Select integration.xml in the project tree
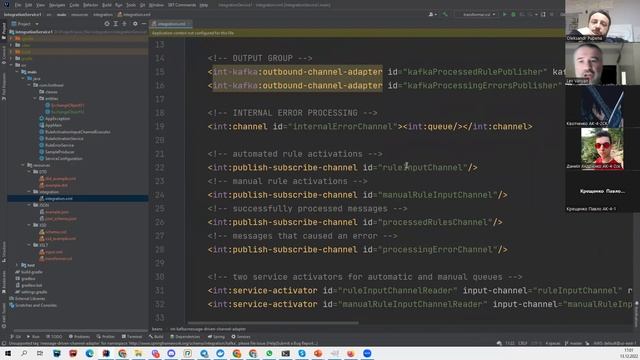640x360 pixels. (58, 198)
